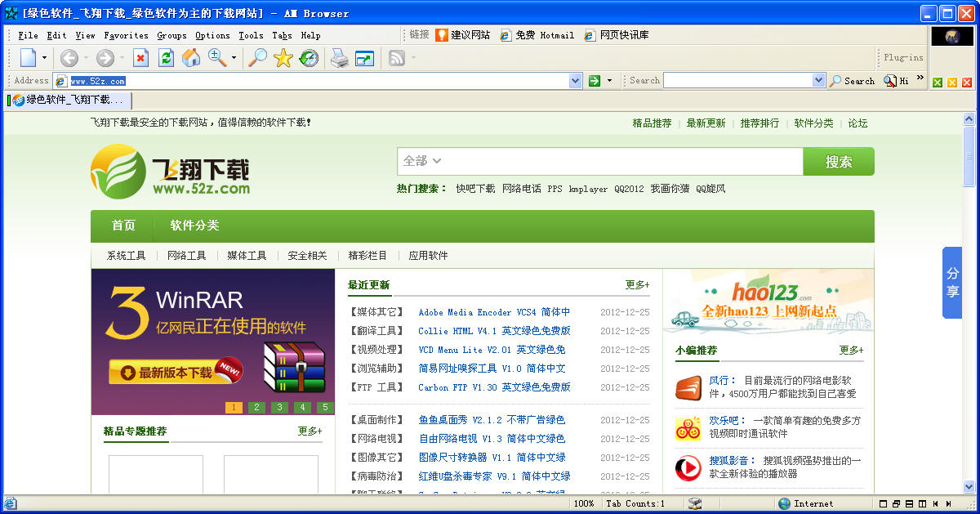Expand the Zoom dropdown arrow
Viewport: 980px width, 514px height.
234,57
